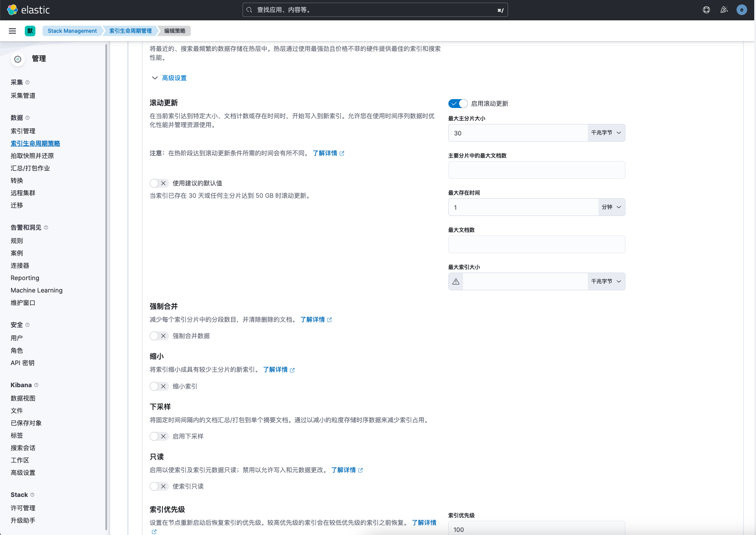Open 最大存在时间 unit dropdown 分钟
This screenshot has height=535, width=756.
click(612, 207)
